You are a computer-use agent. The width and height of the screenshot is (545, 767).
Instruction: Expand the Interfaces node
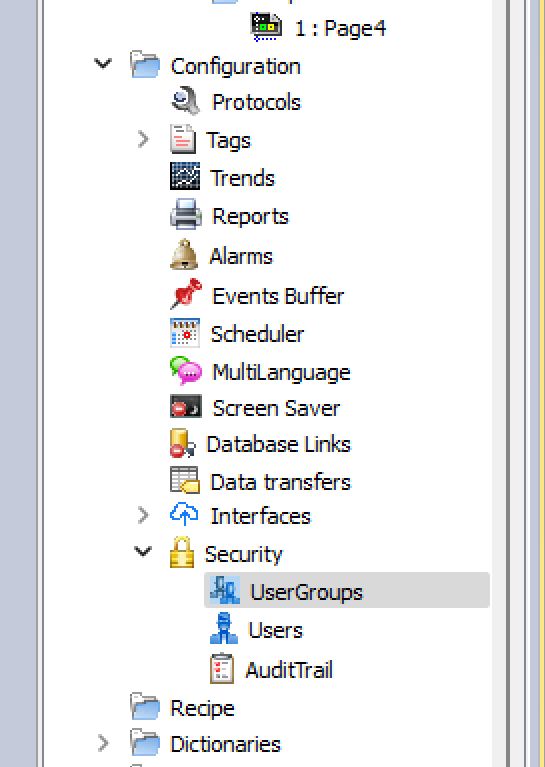pos(143,515)
